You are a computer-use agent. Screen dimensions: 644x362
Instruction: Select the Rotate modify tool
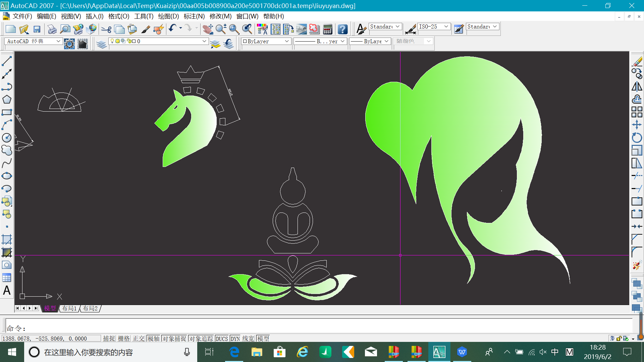point(637,138)
